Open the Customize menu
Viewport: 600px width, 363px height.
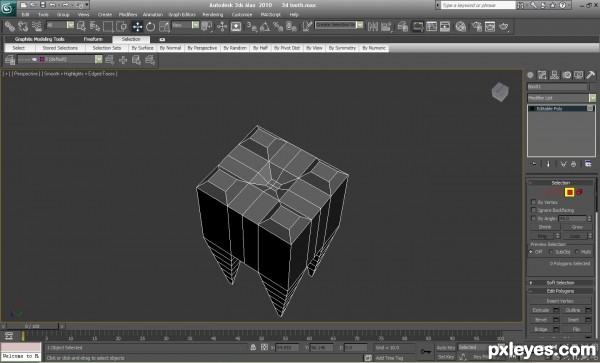coord(242,15)
